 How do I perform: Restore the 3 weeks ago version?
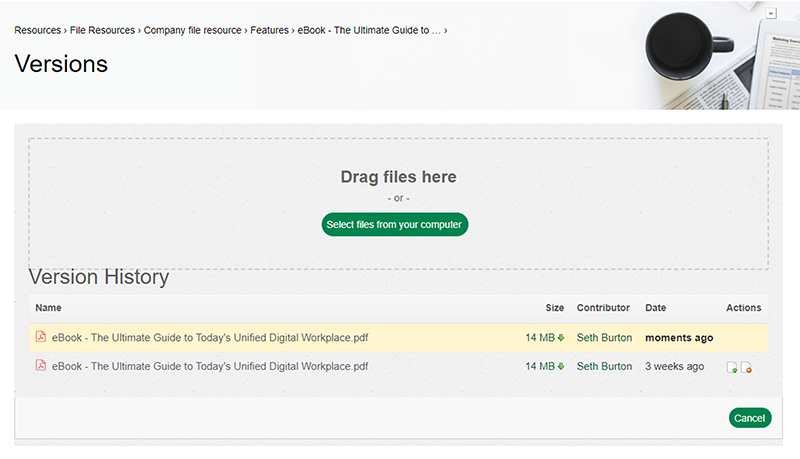[732, 368]
